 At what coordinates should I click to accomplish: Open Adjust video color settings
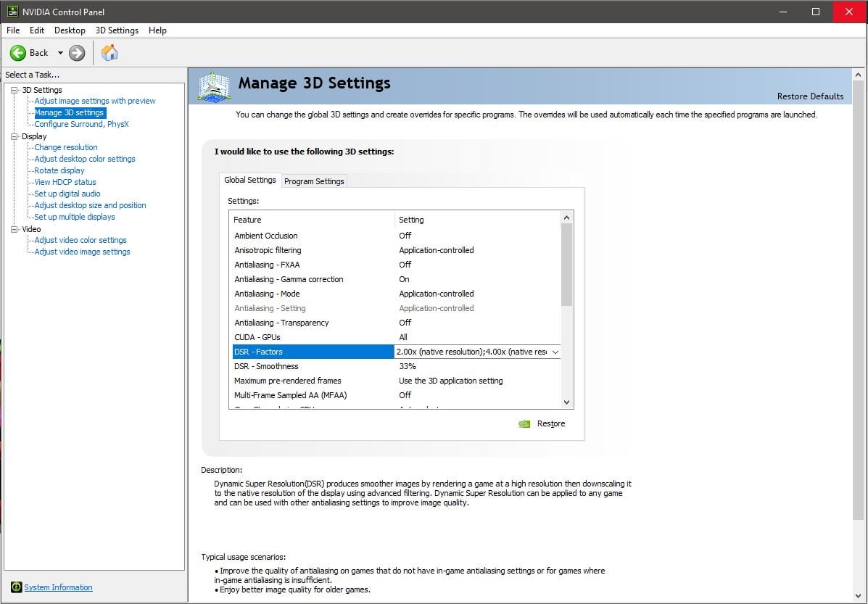click(x=80, y=240)
